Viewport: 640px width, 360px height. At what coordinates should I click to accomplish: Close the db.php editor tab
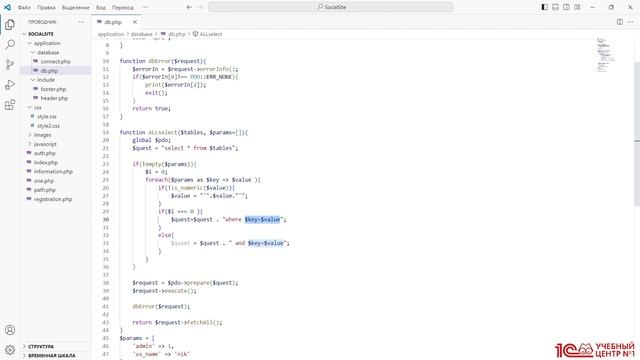point(135,22)
